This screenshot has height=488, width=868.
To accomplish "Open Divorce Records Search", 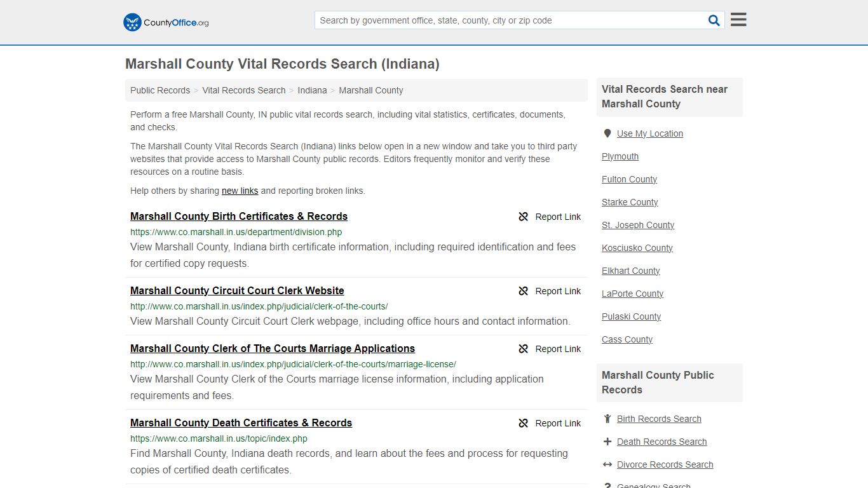I will (x=665, y=464).
